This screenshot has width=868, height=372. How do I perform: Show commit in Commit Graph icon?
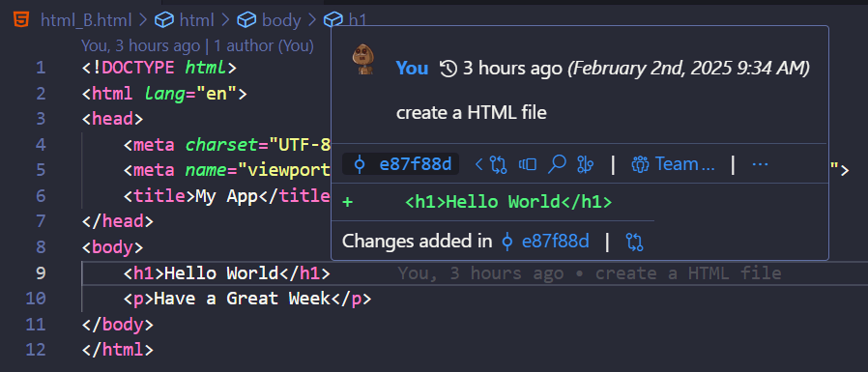tap(585, 164)
